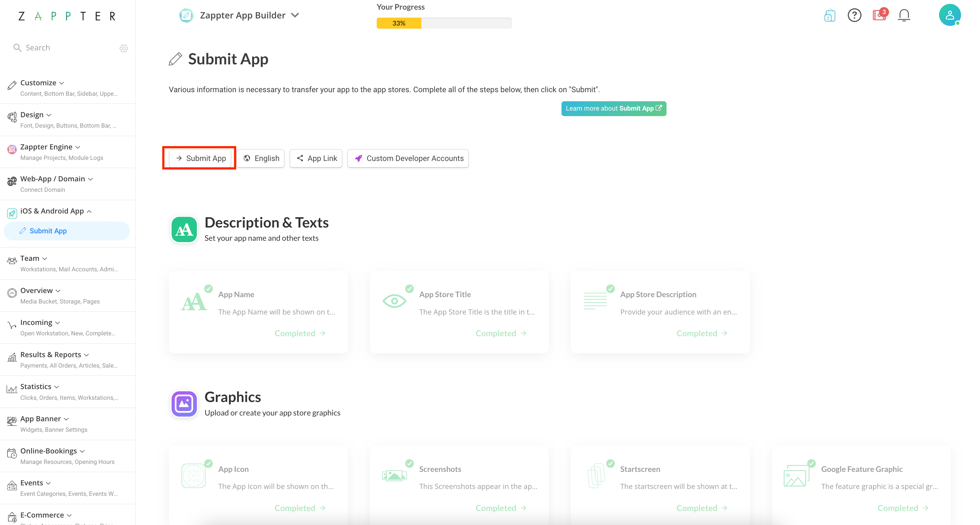Open the shopping bag icon in header
980x525 pixels.
pos(830,15)
